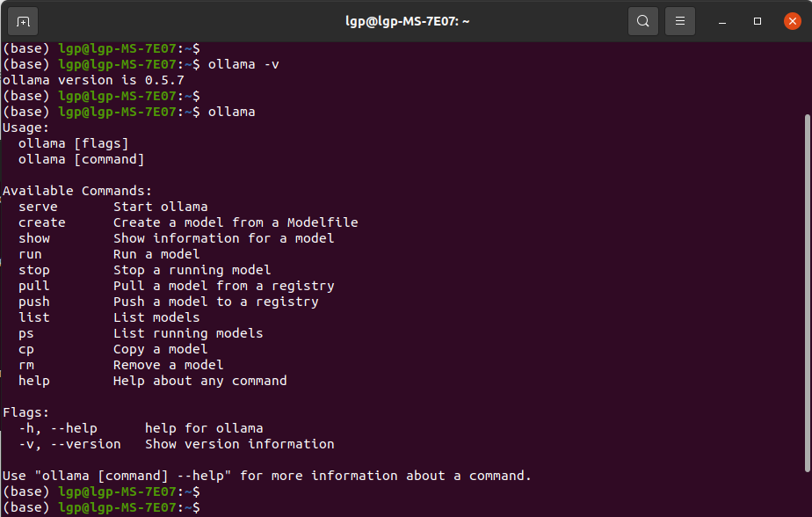Click 'Push a model to a registry' text
This screenshot has height=517, width=812.
(x=216, y=302)
